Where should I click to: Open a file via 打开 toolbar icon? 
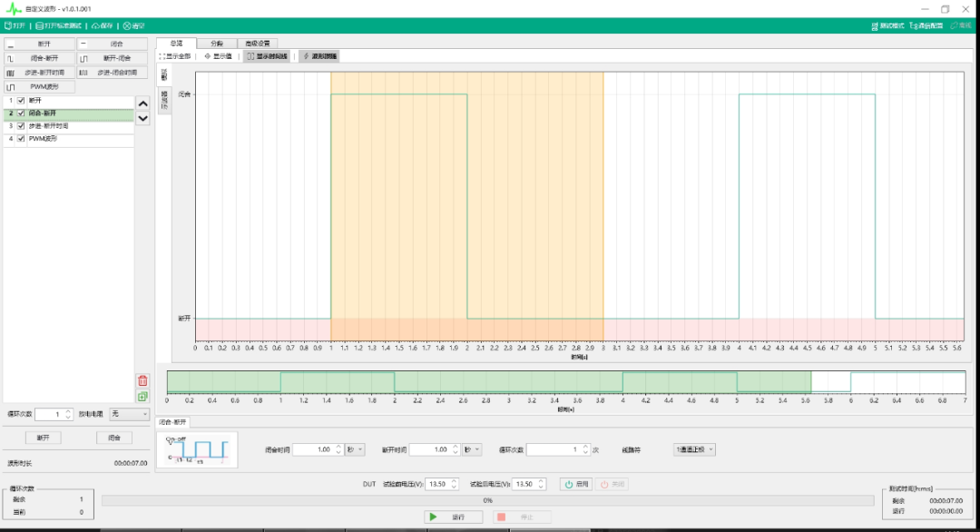point(15,25)
